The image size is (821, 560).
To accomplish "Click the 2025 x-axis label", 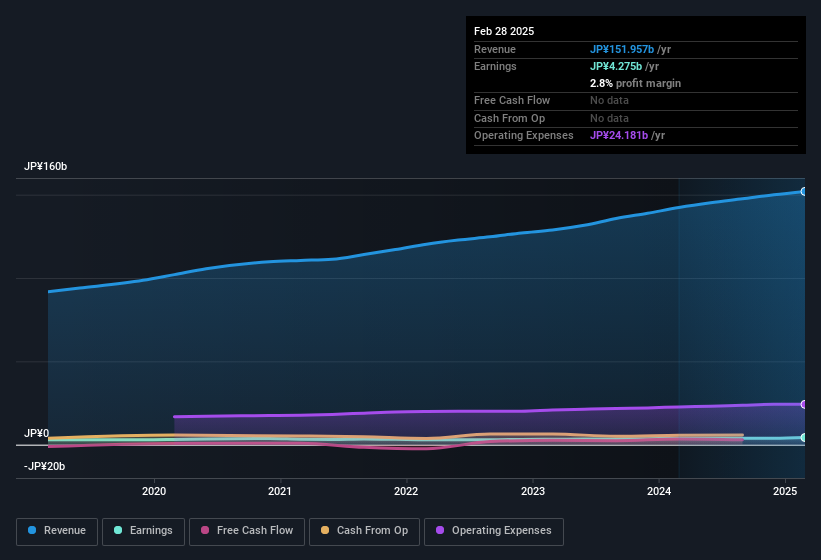I will coord(785,491).
